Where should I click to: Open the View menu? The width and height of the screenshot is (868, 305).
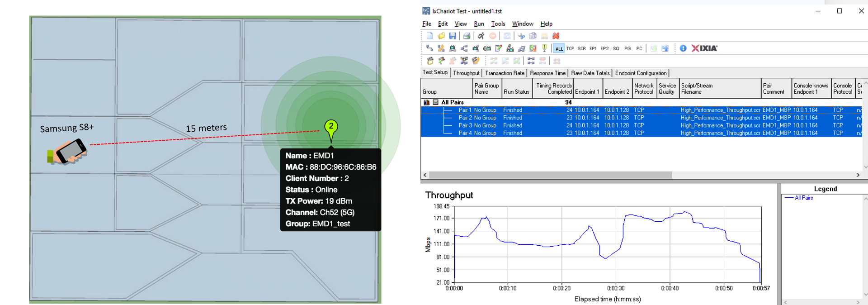click(x=461, y=24)
